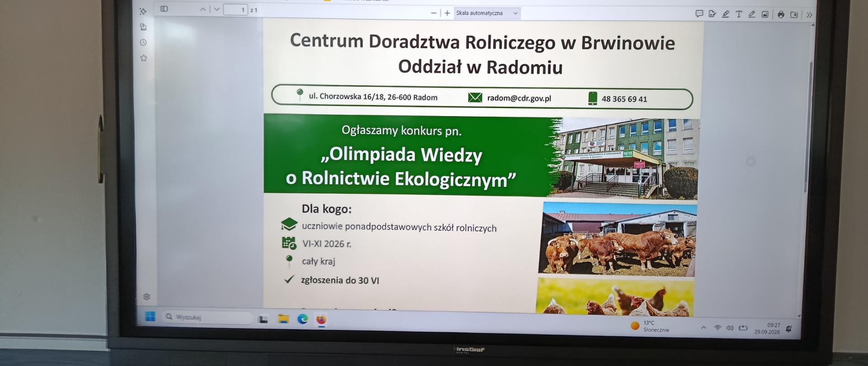This screenshot has height=366, width=868.
Task: Open sidebar settings gear icon
Action: point(146,297)
